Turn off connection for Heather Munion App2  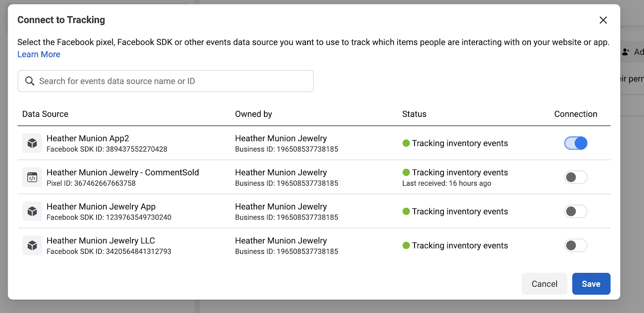(x=576, y=143)
